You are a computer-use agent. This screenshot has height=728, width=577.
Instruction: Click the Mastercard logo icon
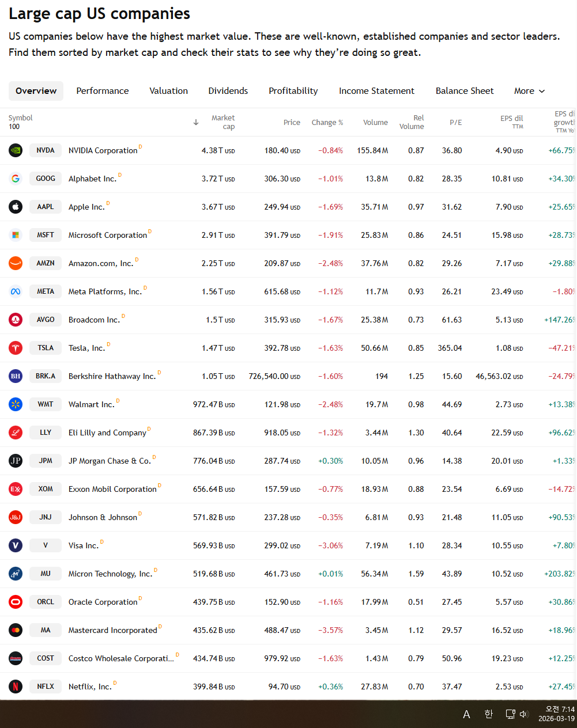pyautogui.click(x=16, y=630)
